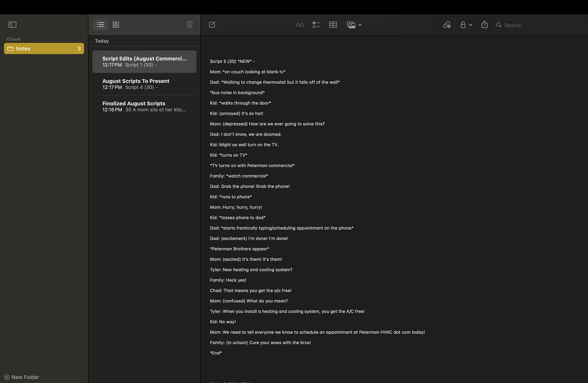Image resolution: width=588 pixels, height=383 pixels.
Task: Create a new note with compose icon
Action: (x=212, y=25)
